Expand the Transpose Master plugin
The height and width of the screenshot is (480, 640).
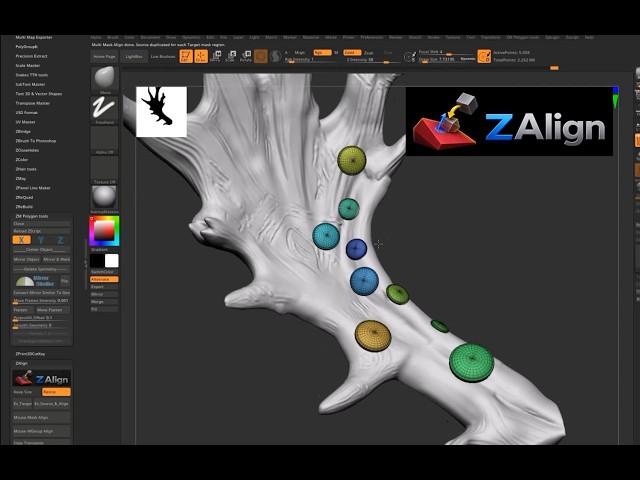[x=33, y=103]
